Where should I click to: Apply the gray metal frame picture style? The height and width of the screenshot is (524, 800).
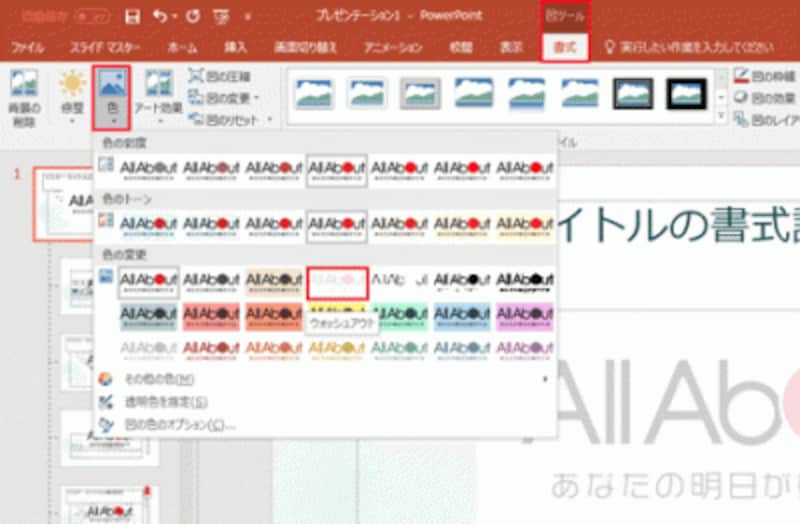click(x=420, y=93)
